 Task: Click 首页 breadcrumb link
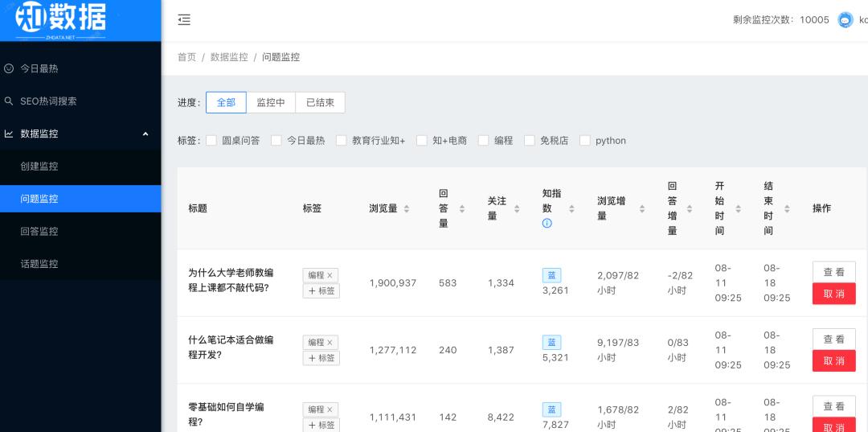(x=186, y=57)
